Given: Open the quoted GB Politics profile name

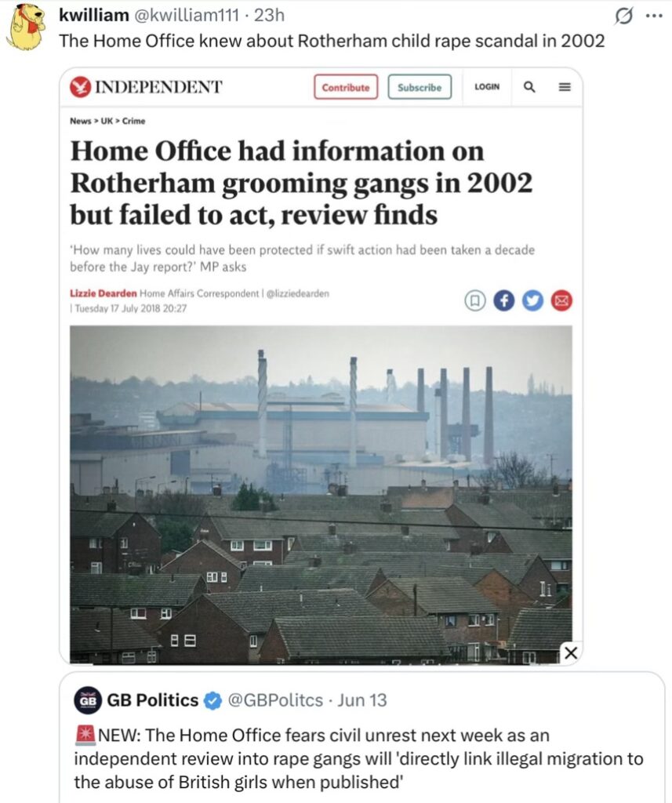Looking at the screenshot, I should 152,700.
